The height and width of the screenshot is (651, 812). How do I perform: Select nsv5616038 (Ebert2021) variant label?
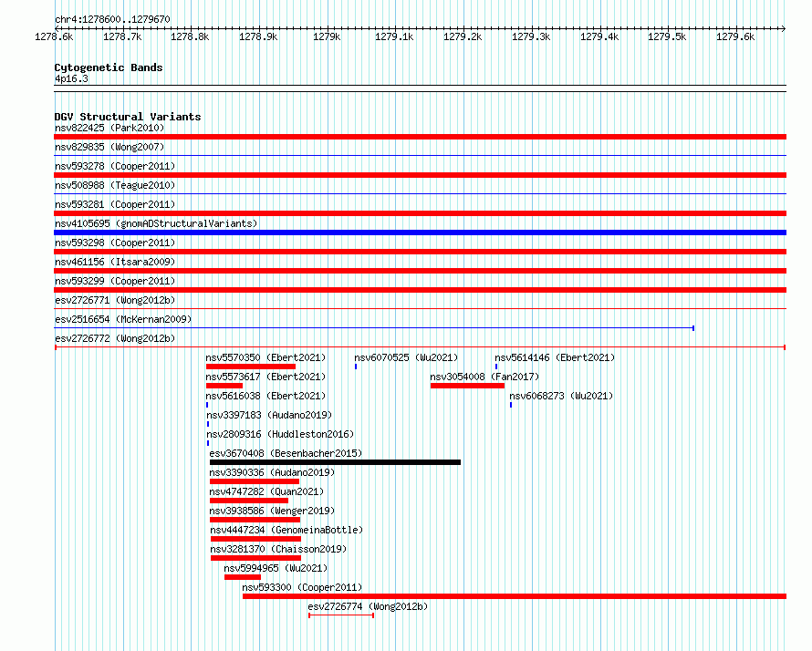pos(265,396)
